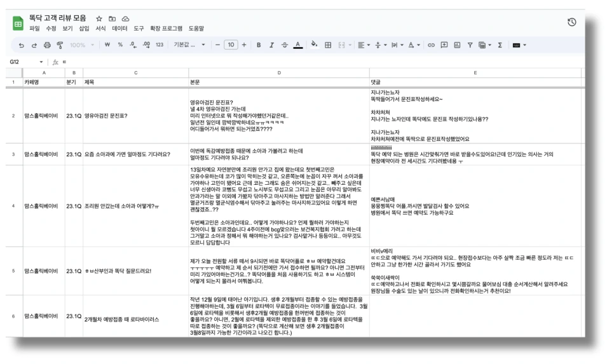The width and height of the screenshot is (614, 364).
Task: Open Google Sheets home icon
Action: [18, 23]
